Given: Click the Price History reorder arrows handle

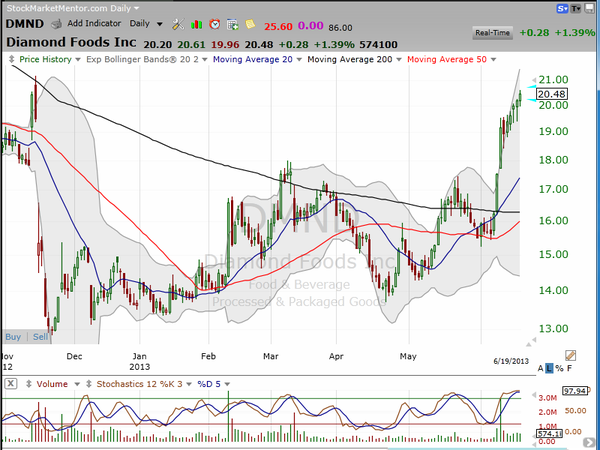Looking at the screenshot, I should pyautogui.click(x=11, y=59).
